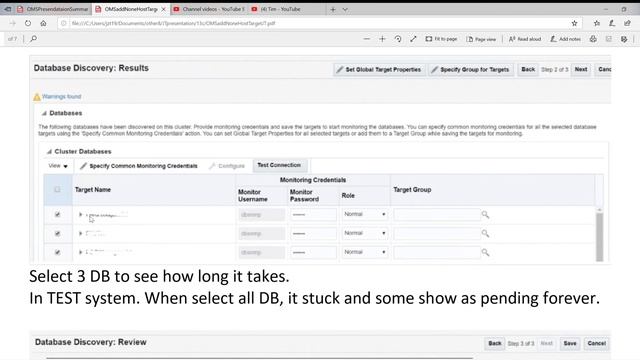Click the Test Connection button

(x=280, y=165)
